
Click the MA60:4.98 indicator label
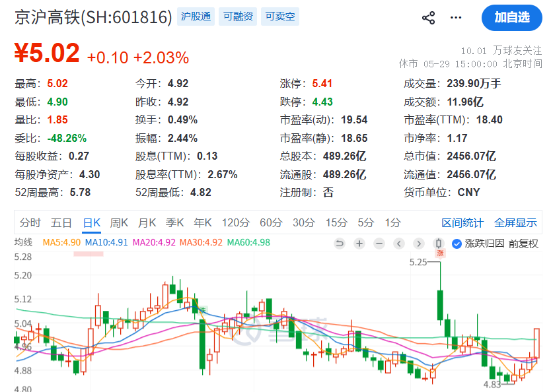[x=248, y=242]
